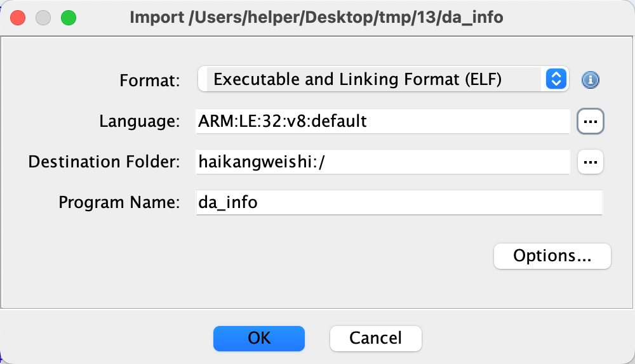Click inside the da_info program name field
The height and width of the screenshot is (364, 635).
[x=399, y=202]
